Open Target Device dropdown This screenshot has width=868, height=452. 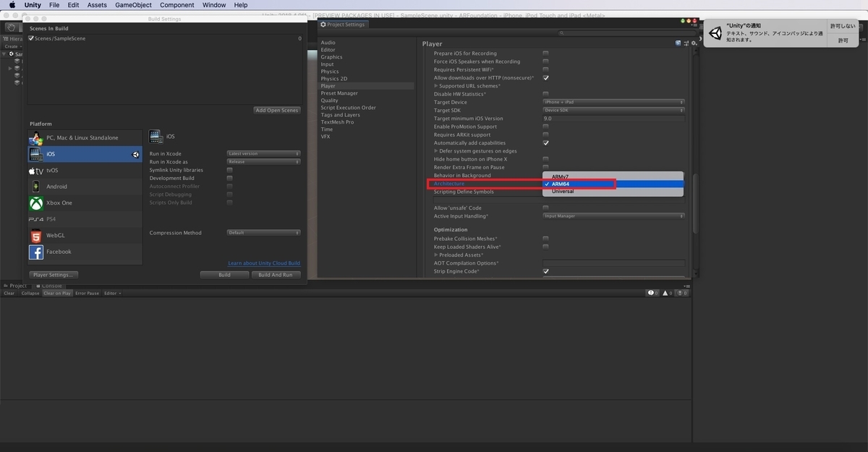[613, 102]
